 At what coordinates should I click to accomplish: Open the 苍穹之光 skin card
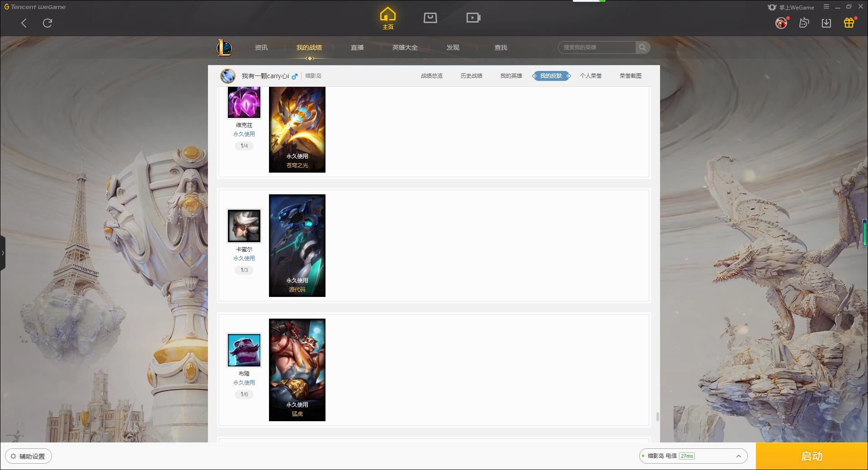click(x=297, y=129)
